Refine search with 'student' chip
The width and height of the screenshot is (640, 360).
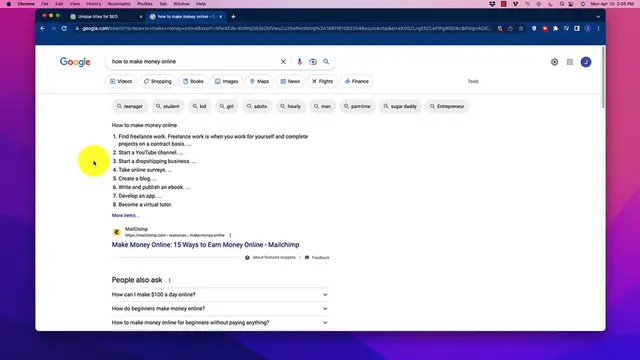[167, 106]
